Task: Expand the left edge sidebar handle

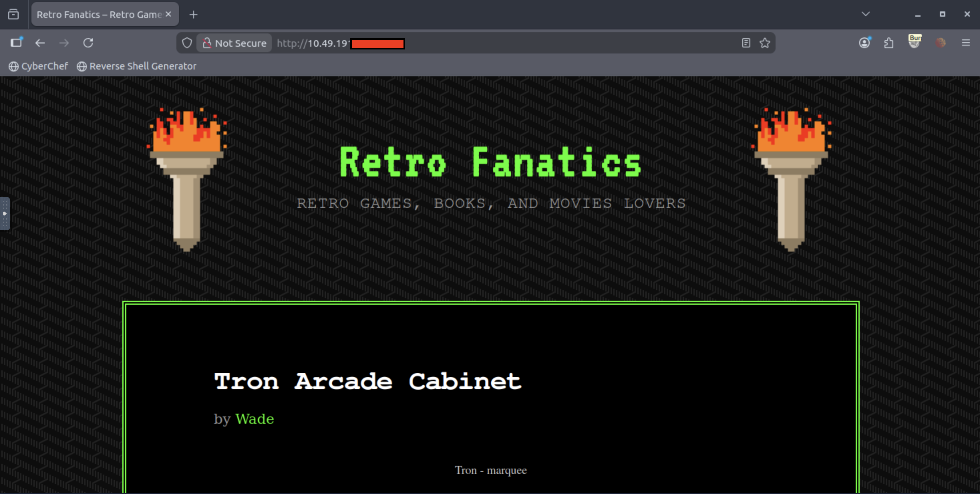Action: (x=5, y=214)
